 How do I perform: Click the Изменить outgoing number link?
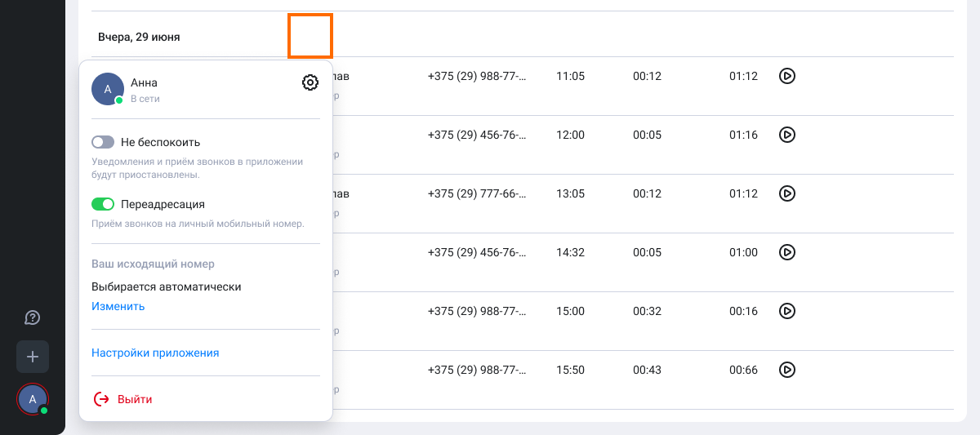pyautogui.click(x=118, y=306)
